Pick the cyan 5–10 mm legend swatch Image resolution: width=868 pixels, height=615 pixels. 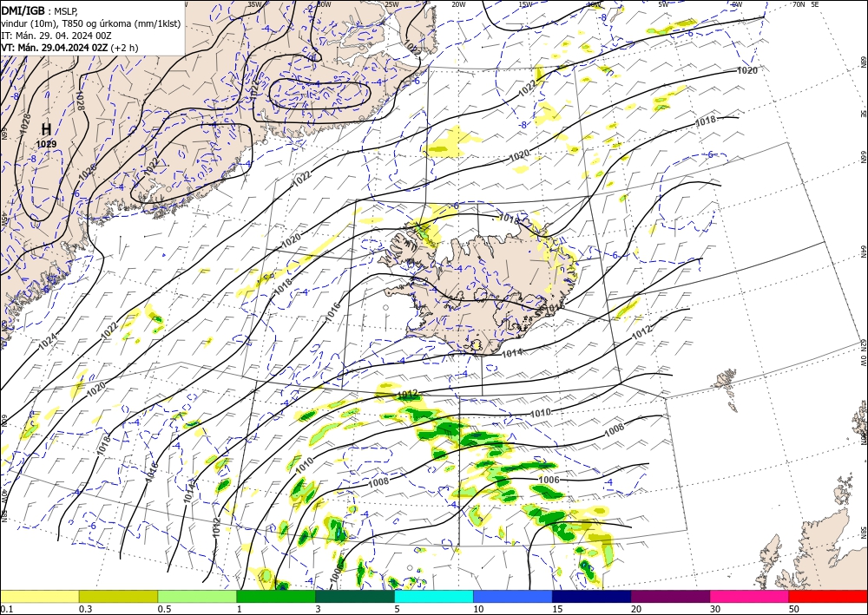pos(433,596)
